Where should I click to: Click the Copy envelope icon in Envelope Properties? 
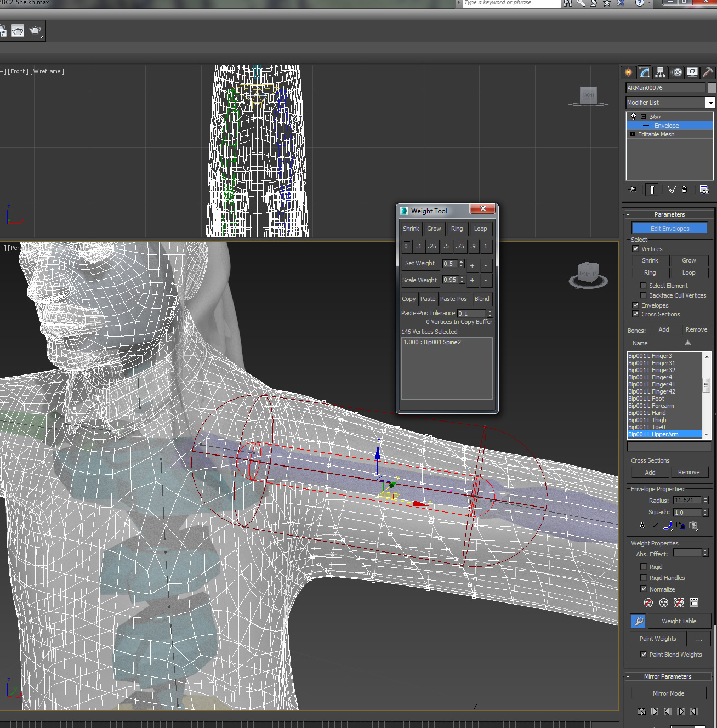point(680,525)
